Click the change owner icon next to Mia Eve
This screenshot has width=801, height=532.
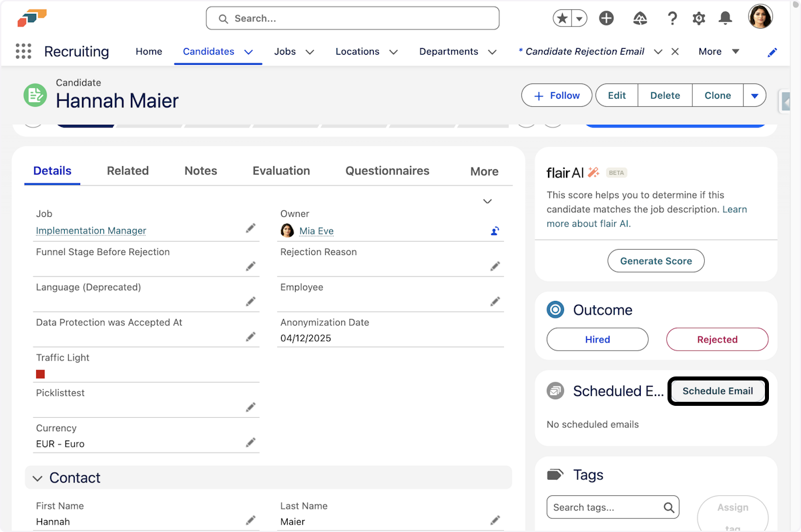(495, 231)
